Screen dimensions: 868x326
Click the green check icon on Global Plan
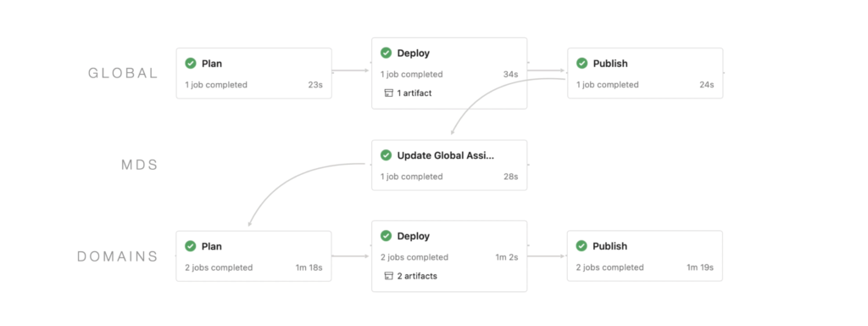[191, 63]
